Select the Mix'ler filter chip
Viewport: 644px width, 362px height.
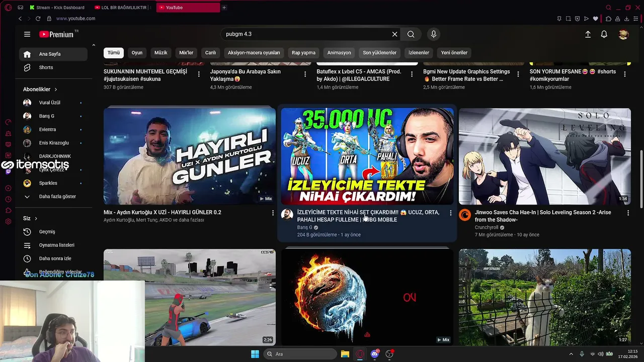click(186, 53)
